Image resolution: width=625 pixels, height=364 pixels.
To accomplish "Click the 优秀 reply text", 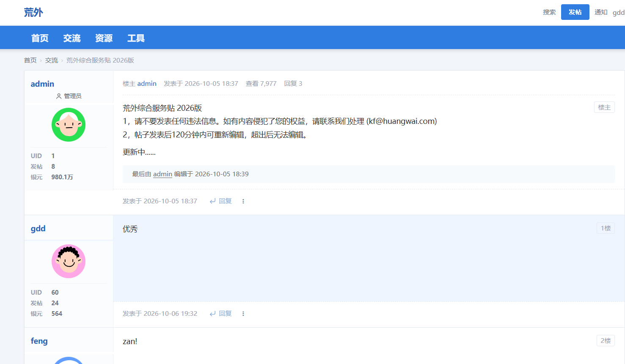I will tap(130, 229).
